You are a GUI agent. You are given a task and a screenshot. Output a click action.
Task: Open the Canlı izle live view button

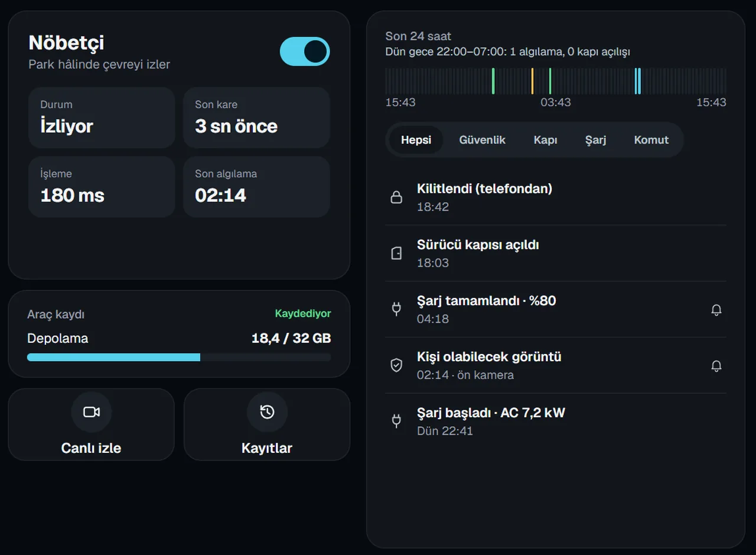click(91, 424)
